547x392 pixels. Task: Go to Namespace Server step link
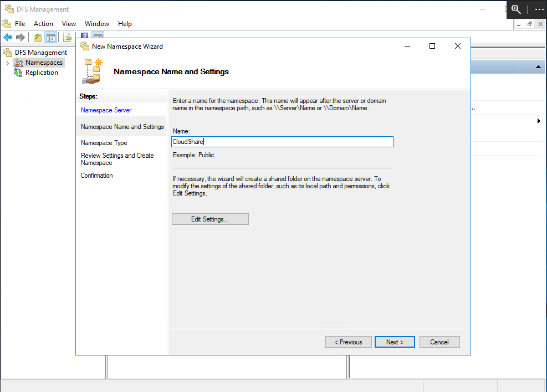point(106,110)
